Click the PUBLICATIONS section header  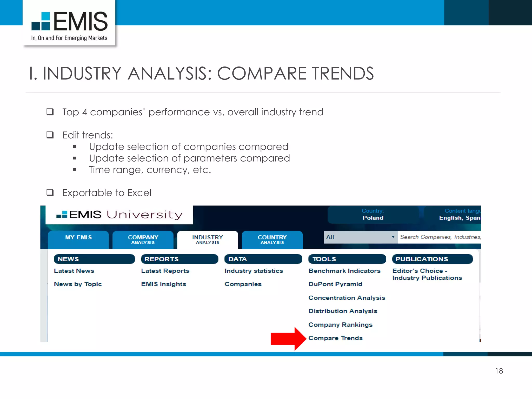pyautogui.click(x=432, y=259)
